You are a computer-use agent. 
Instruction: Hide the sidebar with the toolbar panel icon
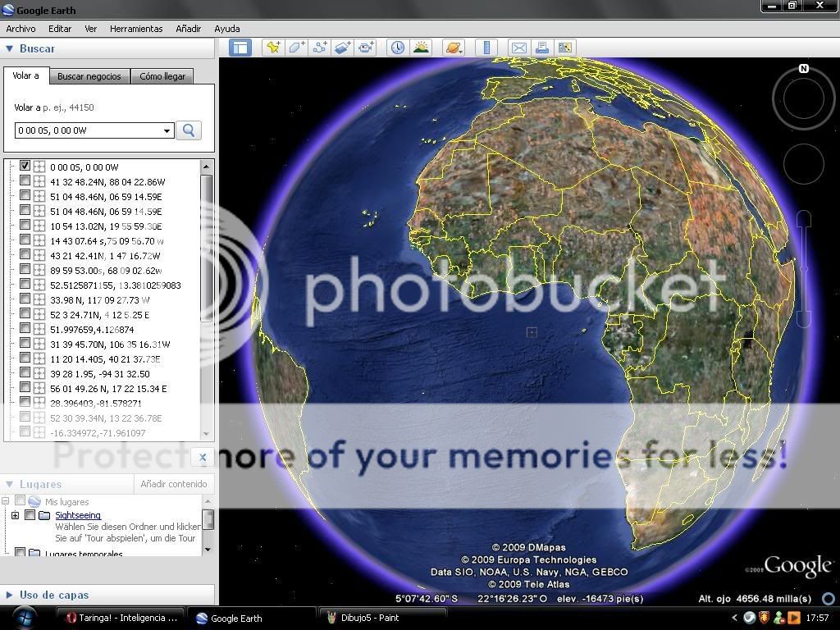[240, 48]
